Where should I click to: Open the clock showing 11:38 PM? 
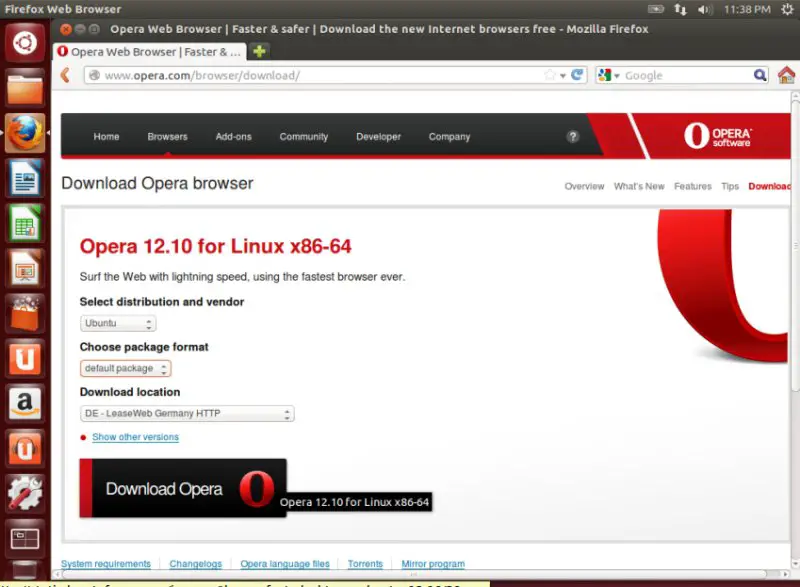[x=747, y=9]
